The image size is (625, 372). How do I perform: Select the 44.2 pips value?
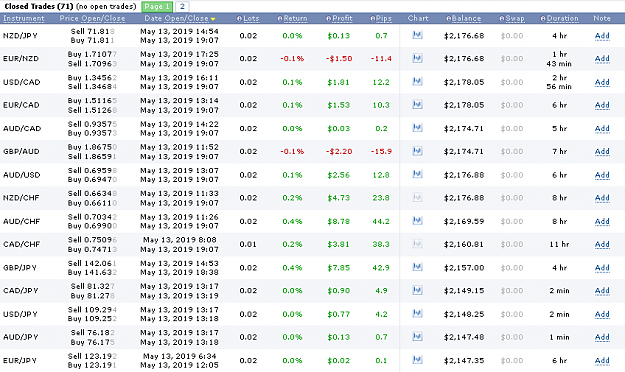(x=381, y=221)
